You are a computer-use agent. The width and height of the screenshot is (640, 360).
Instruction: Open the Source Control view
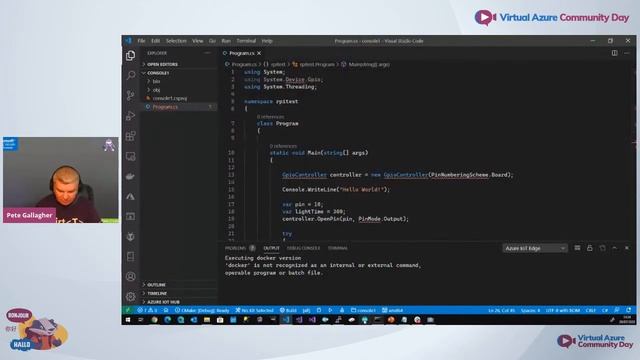click(131, 95)
